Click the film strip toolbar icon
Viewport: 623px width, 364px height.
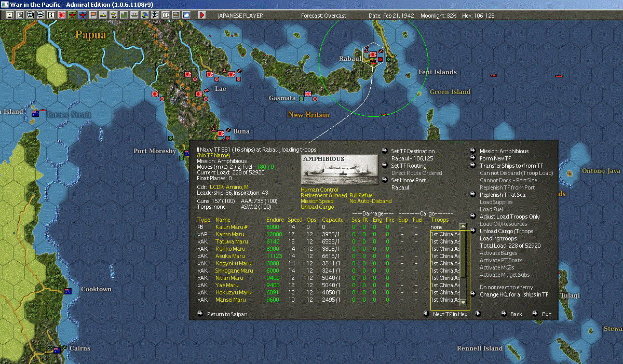click(x=176, y=15)
